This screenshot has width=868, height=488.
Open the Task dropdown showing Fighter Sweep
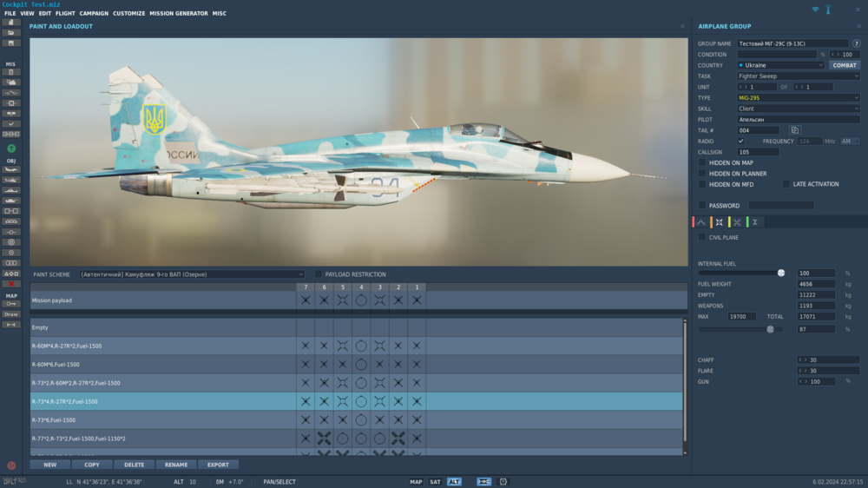pyautogui.click(x=799, y=76)
